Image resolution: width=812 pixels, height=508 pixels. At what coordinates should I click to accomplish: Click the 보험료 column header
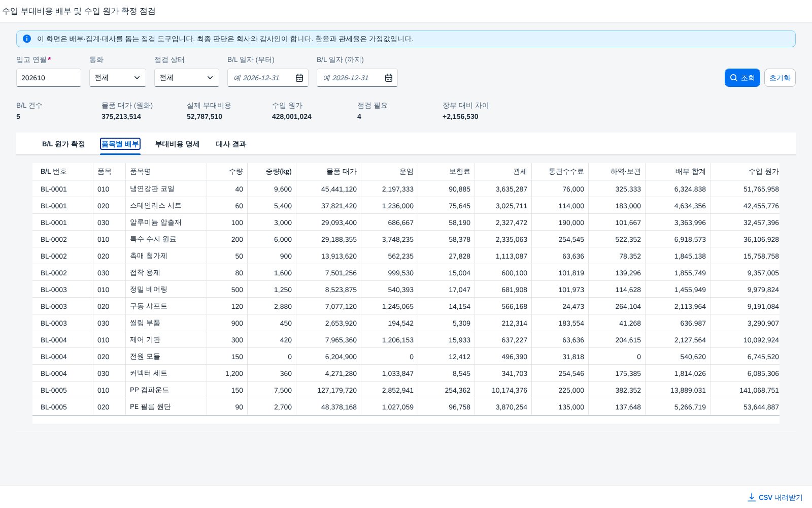[447, 172]
